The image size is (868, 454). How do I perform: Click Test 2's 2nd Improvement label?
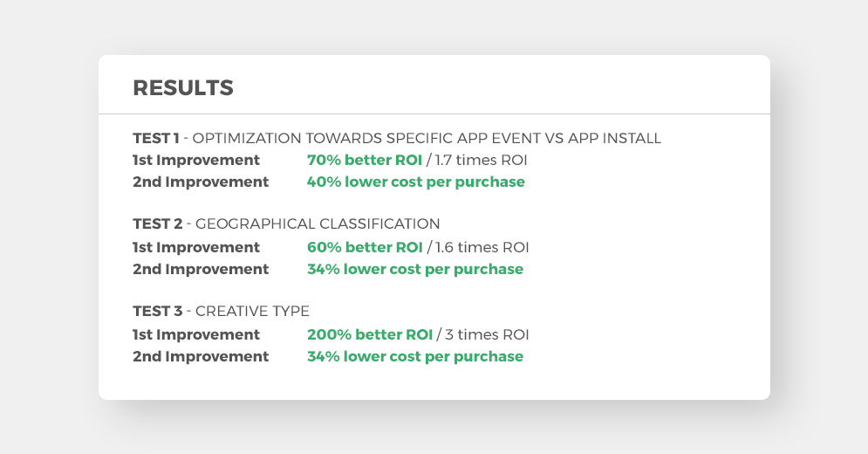pos(201,270)
